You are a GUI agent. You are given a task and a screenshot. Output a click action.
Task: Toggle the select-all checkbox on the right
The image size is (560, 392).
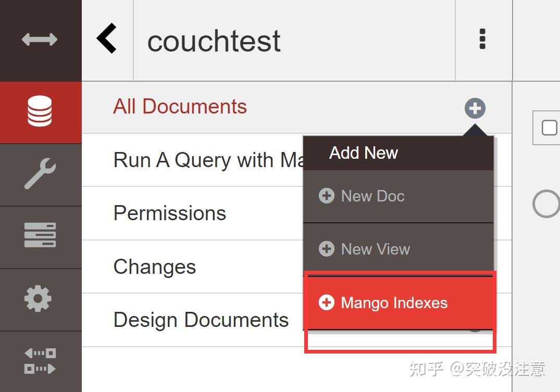point(550,127)
